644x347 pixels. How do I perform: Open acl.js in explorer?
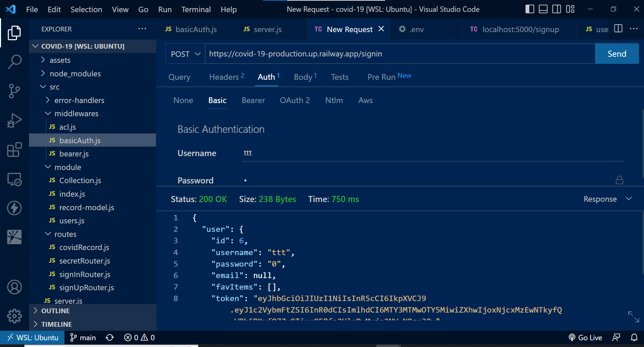(92, 127)
